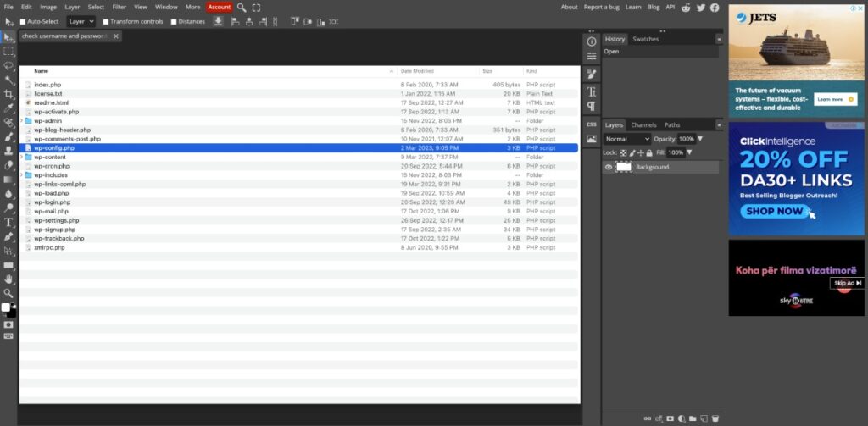Open the Window menu
This screenshot has width=868, height=426.
click(166, 7)
